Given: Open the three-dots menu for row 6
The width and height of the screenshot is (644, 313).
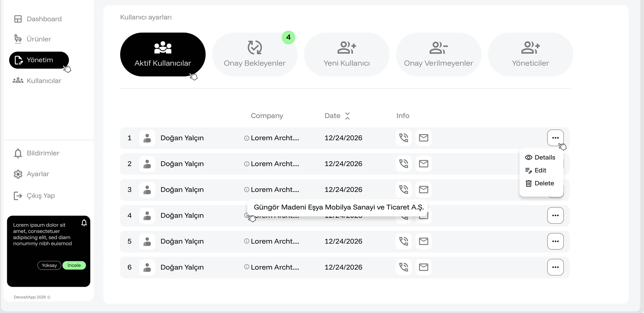Looking at the screenshot, I should pyautogui.click(x=555, y=267).
